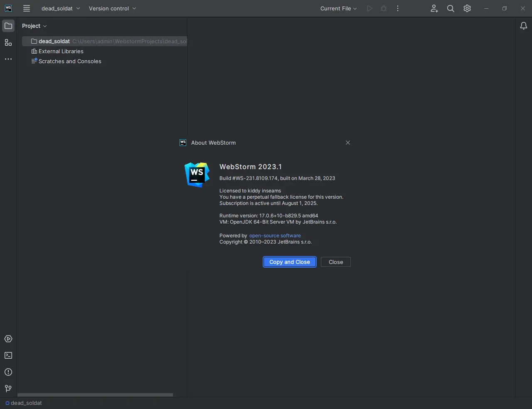Open Search Everywhere magnifier icon
The width and height of the screenshot is (532, 409).
click(x=451, y=8)
